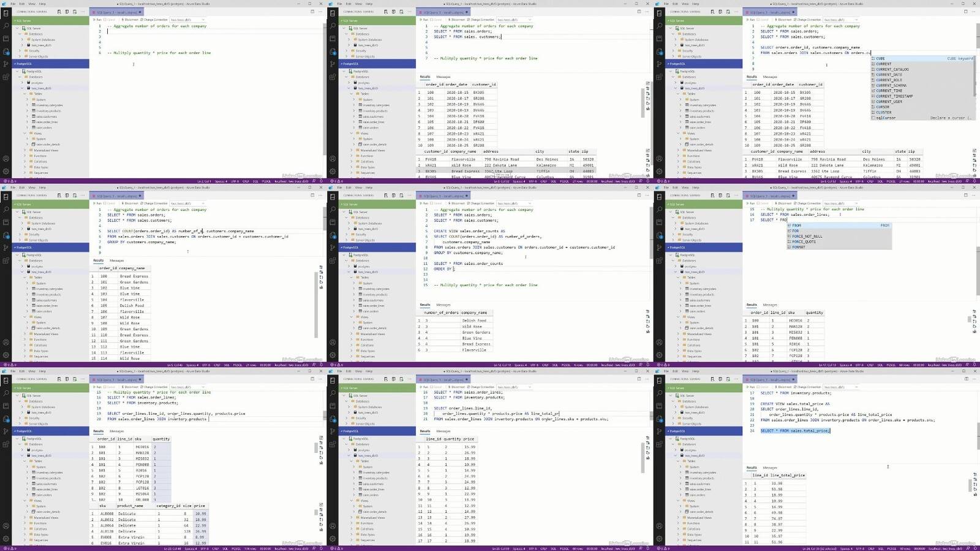Click New Server Group icon in comments-only window
980x551 pixels.
point(67,12)
